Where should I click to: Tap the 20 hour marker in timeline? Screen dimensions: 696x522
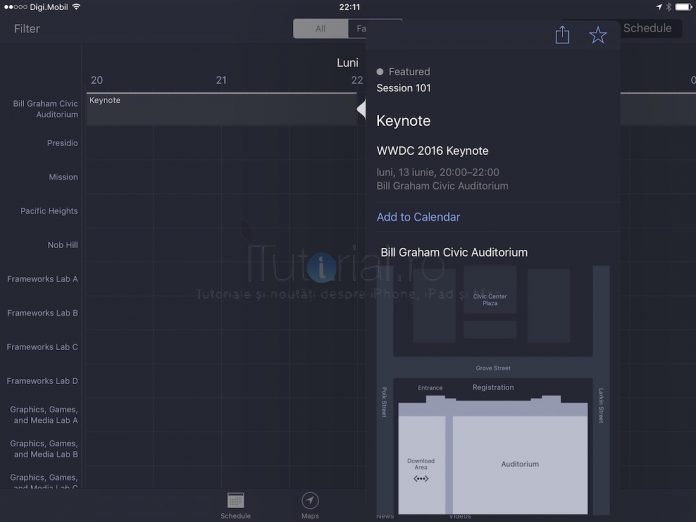pos(97,80)
